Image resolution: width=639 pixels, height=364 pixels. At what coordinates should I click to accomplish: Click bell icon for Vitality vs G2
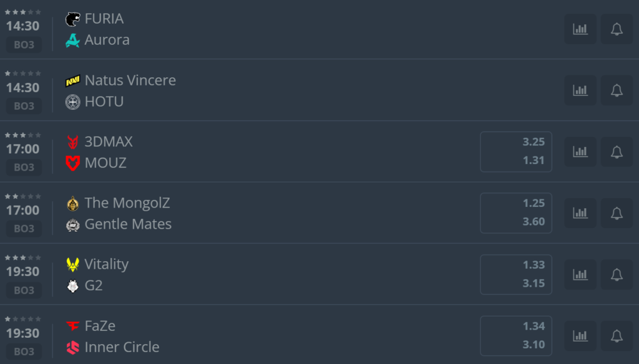click(617, 274)
